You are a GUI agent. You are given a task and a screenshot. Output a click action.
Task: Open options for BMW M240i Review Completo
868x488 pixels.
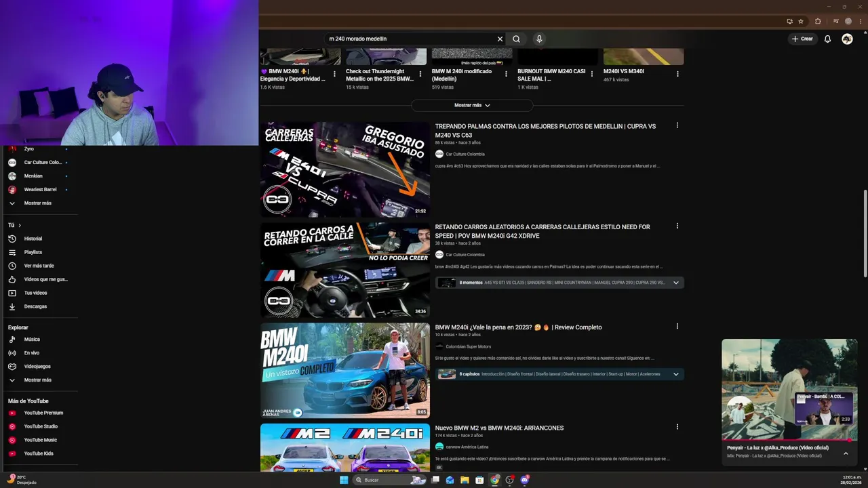pos(677,326)
